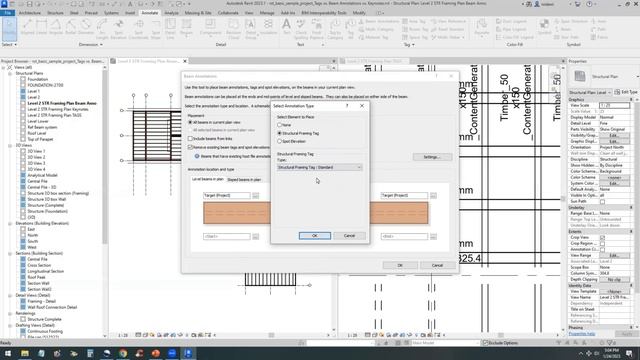The image size is (640, 360).
Task: Open the Select dropdown under Modify
Action: pos(9,44)
